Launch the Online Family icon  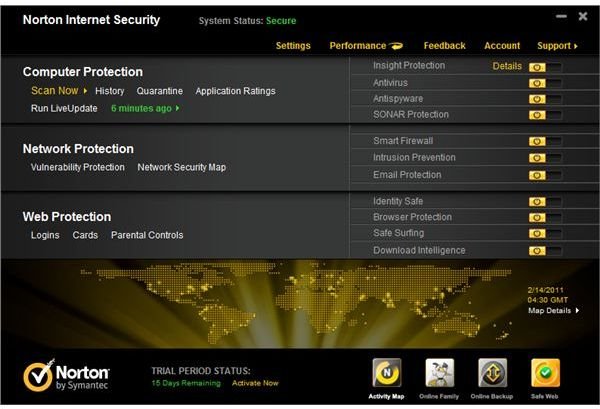440,372
